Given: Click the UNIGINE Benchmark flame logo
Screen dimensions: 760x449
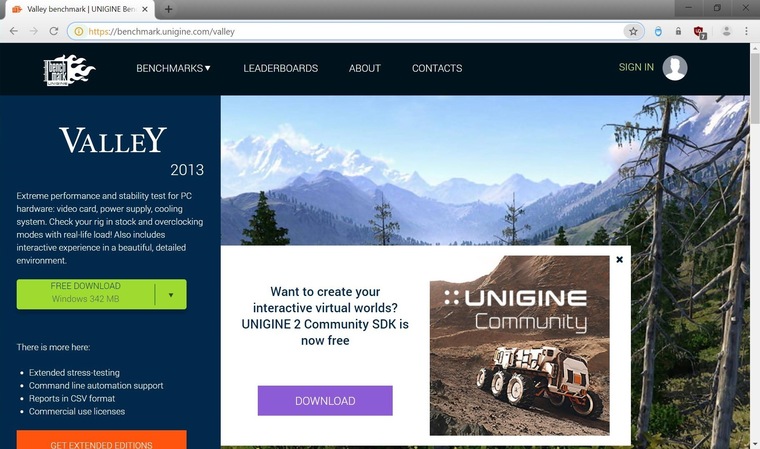Looking at the screenshot, I should click(69, 70).
